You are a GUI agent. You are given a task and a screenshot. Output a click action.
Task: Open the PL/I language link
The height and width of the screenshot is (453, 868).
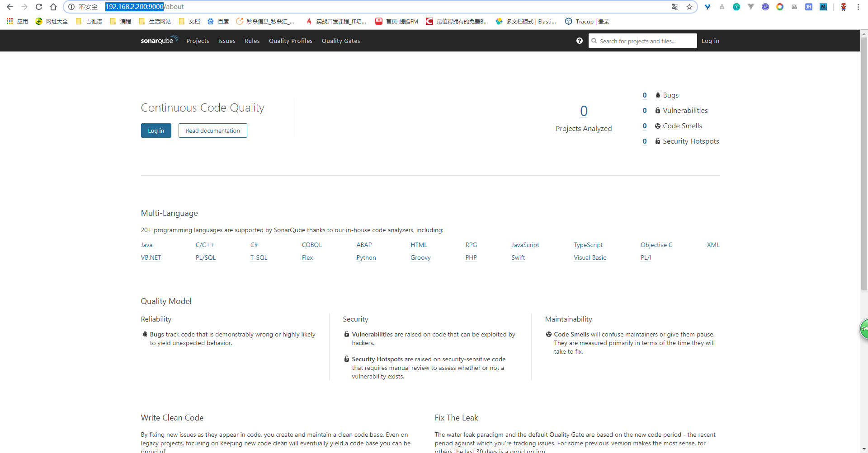click(x=646, y=257)
